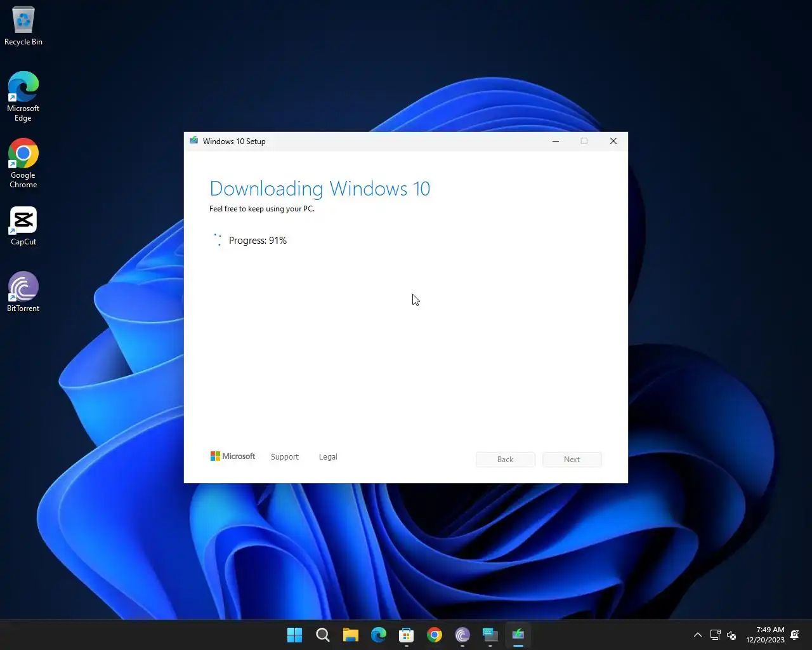Image resolution: width=812 pixels, height=650 pixels.
Task: Show hidden system tray icons
Action: pyautogui.click(x=698, y=635)
